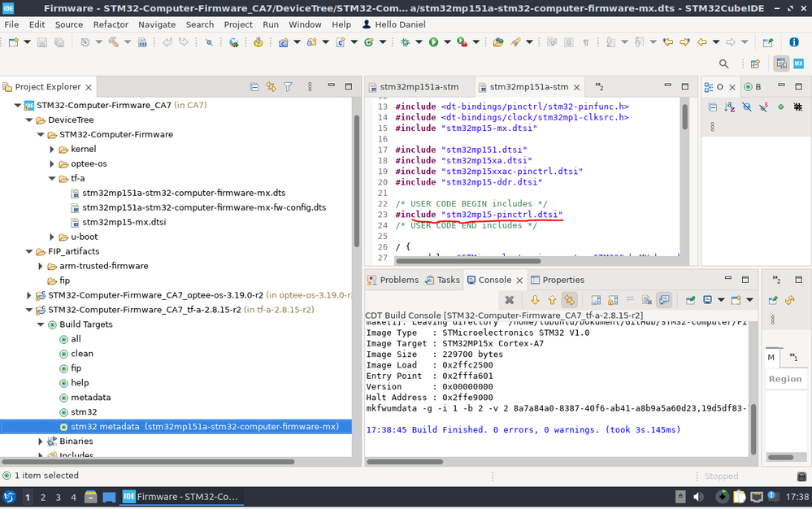This screenshot has width=812, height=509.
Task: Click the New Class green icon
Action: point(369,42)
